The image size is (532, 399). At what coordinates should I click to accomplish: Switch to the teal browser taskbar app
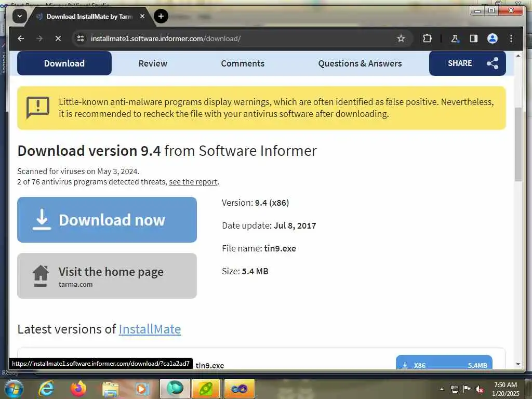(x=175, y=389)
